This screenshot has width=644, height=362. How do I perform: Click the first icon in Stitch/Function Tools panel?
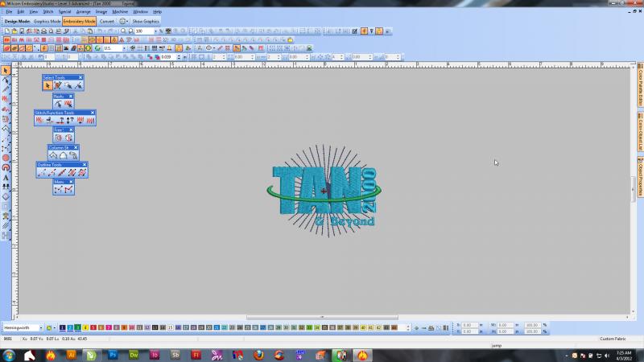click(x=39, y=120)
